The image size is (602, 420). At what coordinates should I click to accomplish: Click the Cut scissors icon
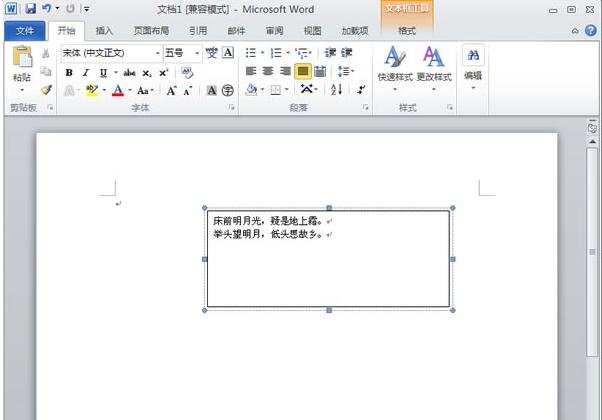point(46,53)
